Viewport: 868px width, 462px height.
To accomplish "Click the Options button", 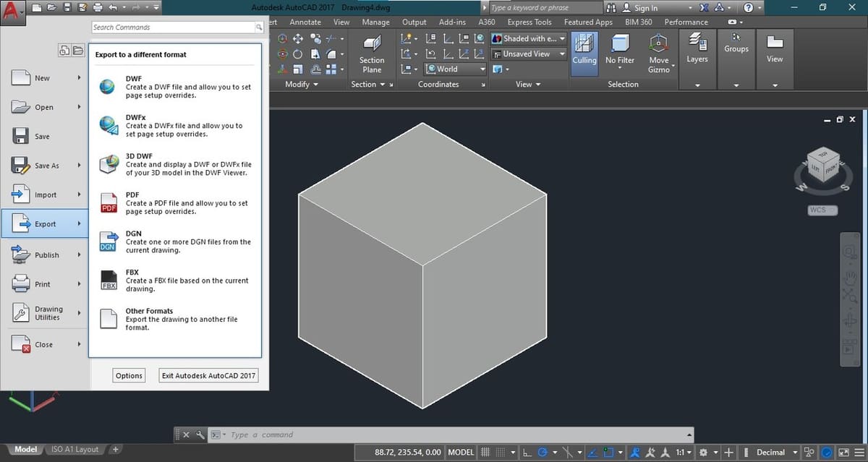I will click(x=129, y=376).
